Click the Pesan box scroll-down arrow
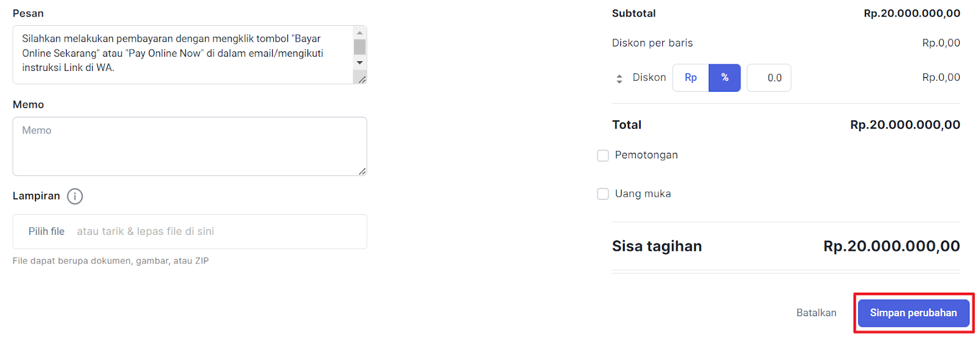The image size is (980, 337). click(x=360, y=62)
